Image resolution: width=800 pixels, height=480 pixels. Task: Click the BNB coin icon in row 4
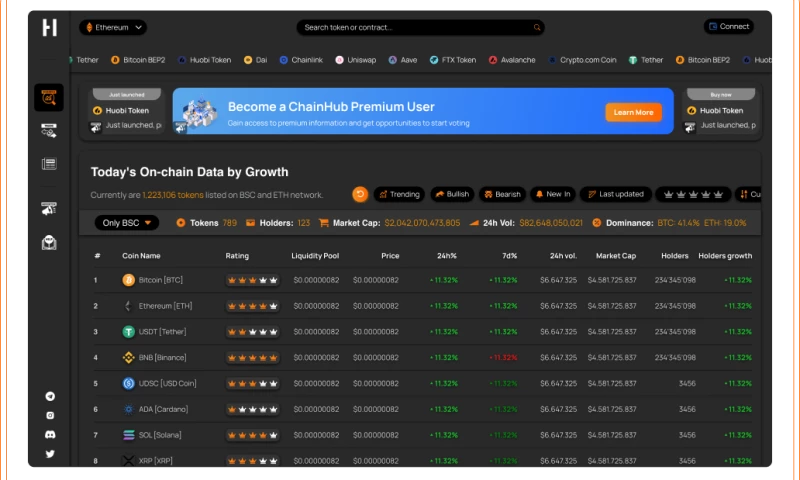129,358
